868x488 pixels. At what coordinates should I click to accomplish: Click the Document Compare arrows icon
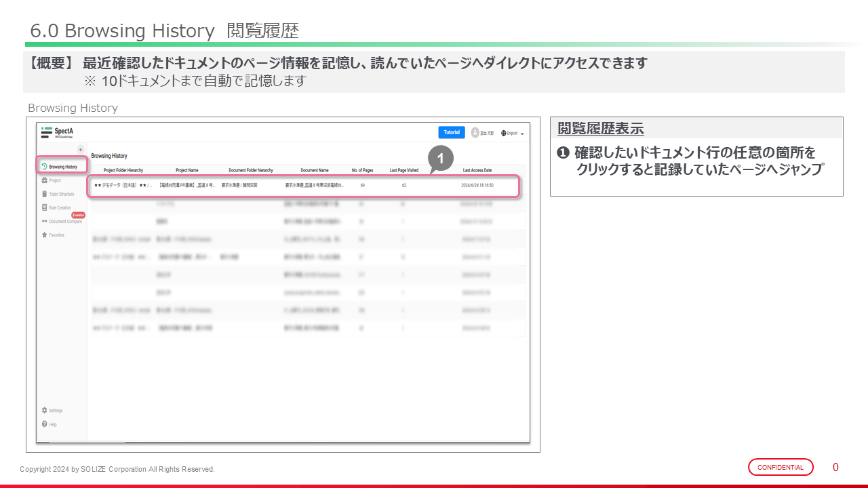coord(44,221)
